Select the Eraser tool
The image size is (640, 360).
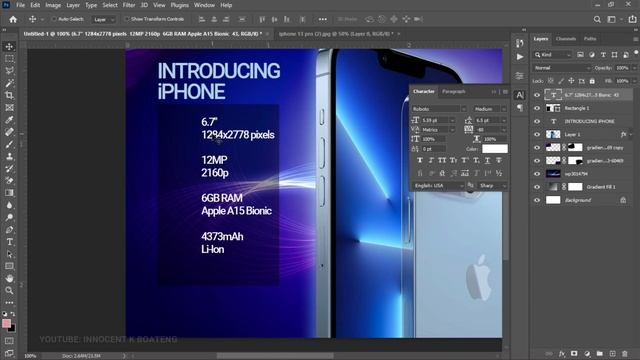pos(9,181)
